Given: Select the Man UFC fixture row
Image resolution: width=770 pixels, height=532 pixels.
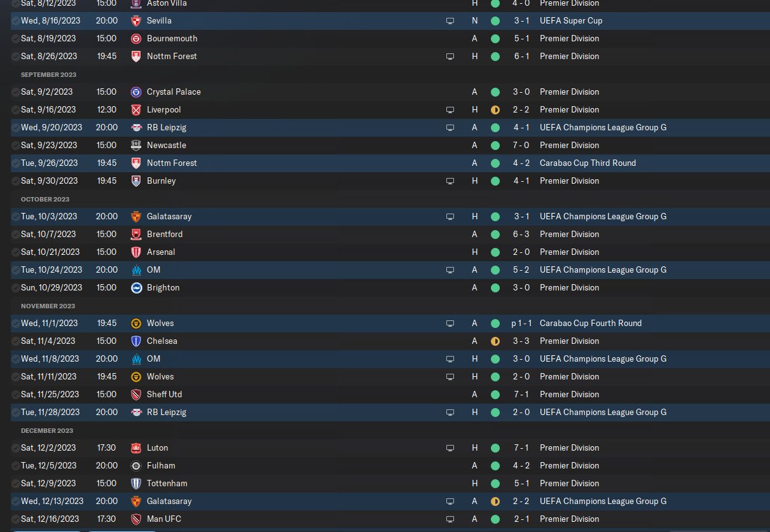Looking at the screenshot, I should (385, 519).
